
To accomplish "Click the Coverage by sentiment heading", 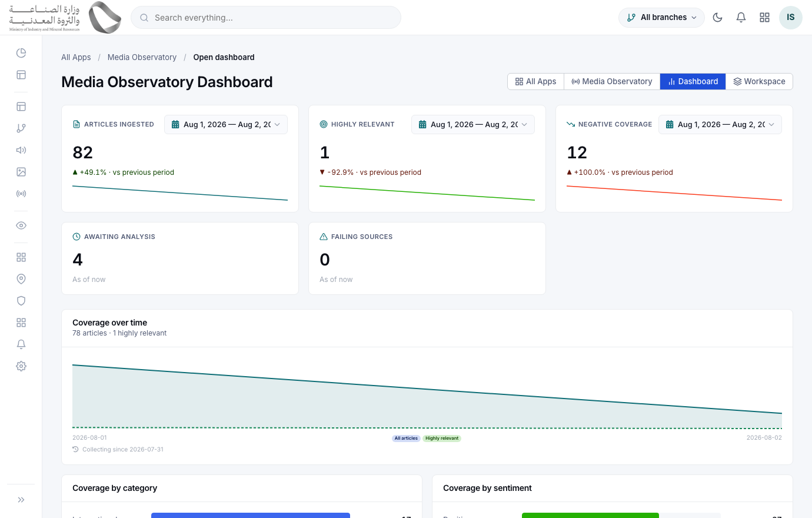I will pyautogui.click(x=487, y=488).
